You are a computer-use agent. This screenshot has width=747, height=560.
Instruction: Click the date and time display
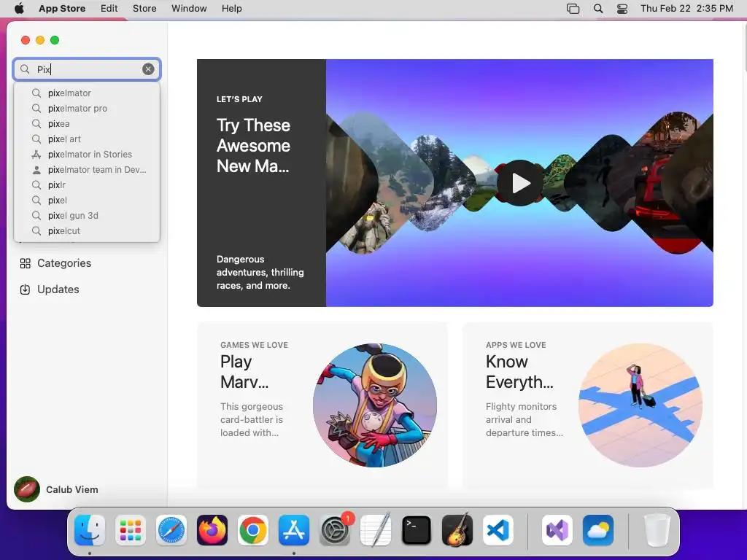(x=686, y=9)
